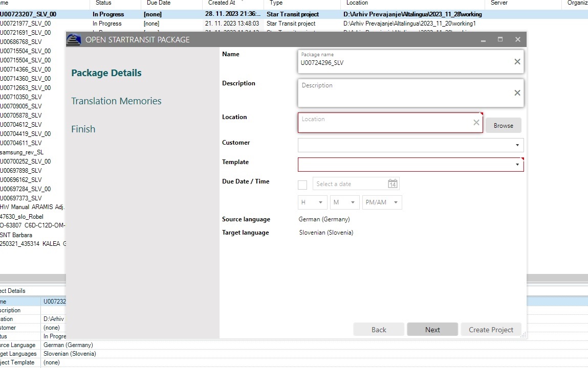The image size is (588, 368).
Task: Click the Browse button for Location
Action: [x=503, y=125]
